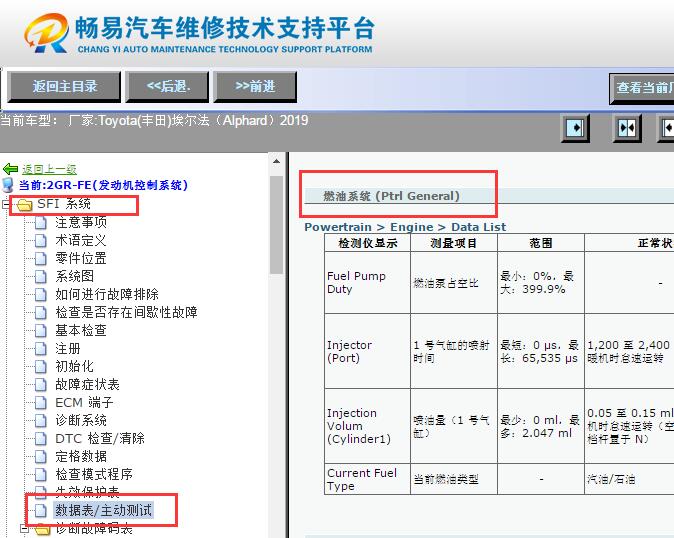The width and height of the screenshot is (674, 538).
Task: Click the 当前燃油类型 cell
Action: (454, 479)
